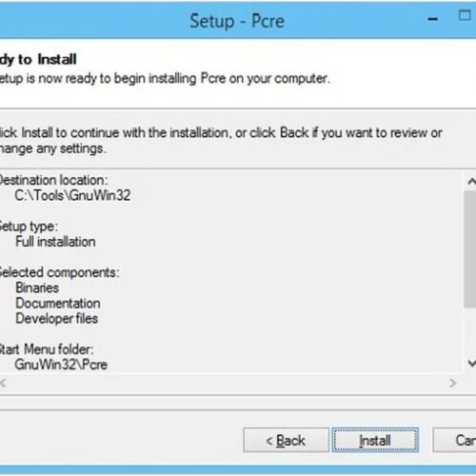This screenshot has height=476, width=476.
Task: Click the Install button
Action: [375, 440]
